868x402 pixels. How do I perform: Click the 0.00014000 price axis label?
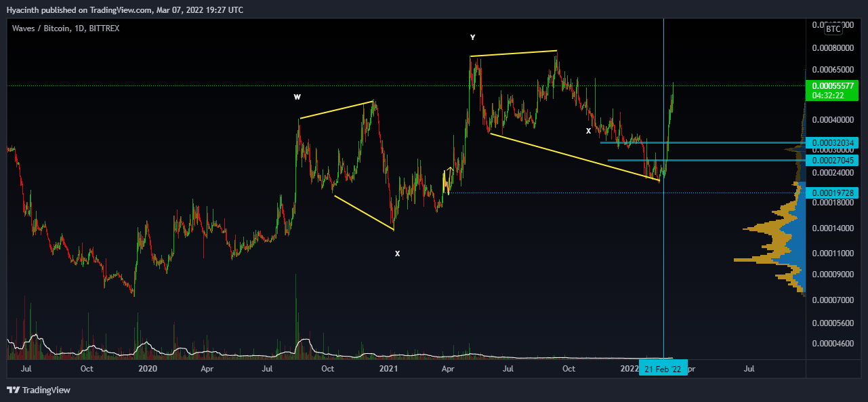tap(833, 228)
